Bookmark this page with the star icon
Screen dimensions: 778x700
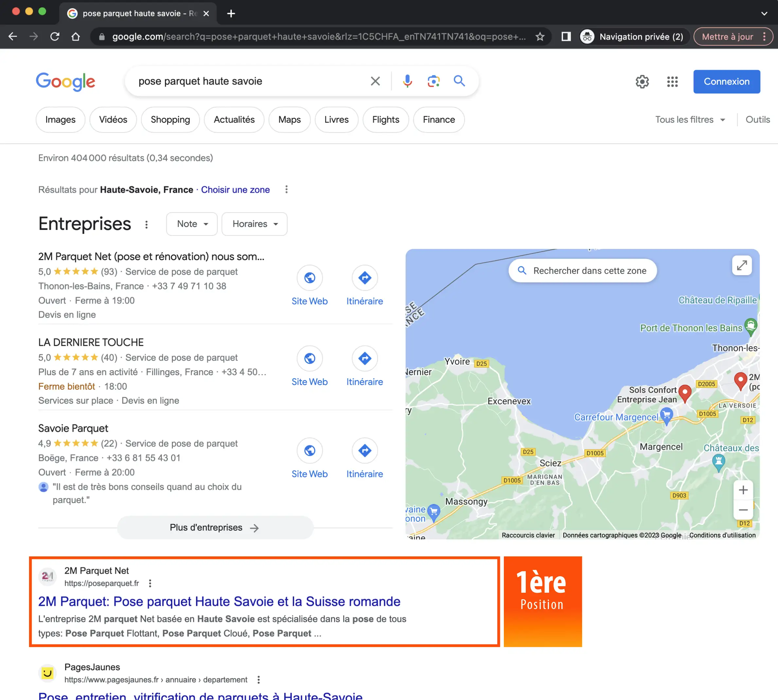(540, 37)
